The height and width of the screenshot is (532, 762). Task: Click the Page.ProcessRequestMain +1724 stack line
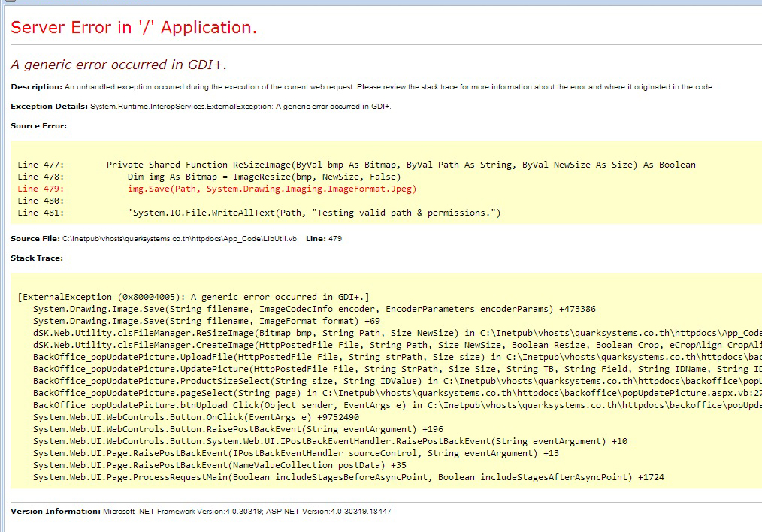coord(348,477)
